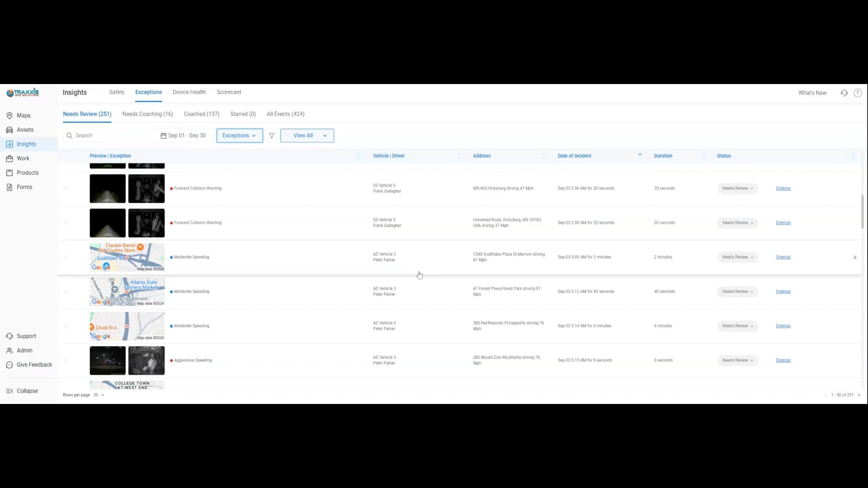This screenshot has width=868, height=488.
Task: Click the Give Feedback chat icon
Action: pyautogui.click(x=9, y=365)
